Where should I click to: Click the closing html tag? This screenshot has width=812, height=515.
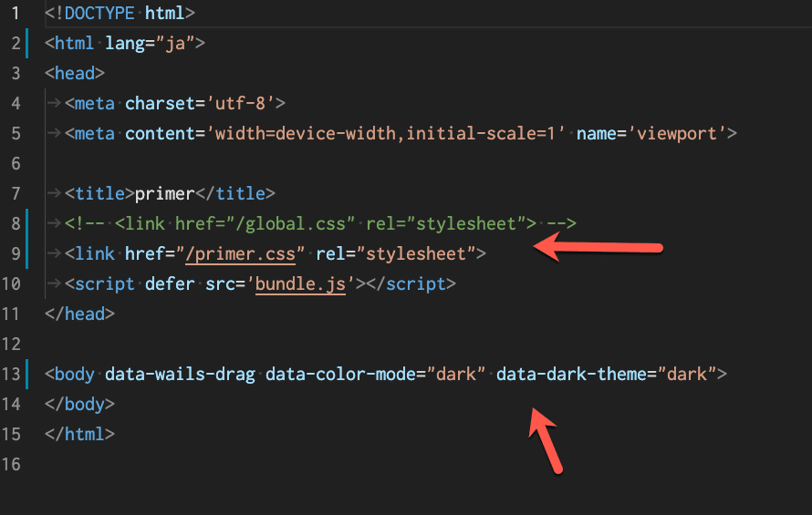79,434
